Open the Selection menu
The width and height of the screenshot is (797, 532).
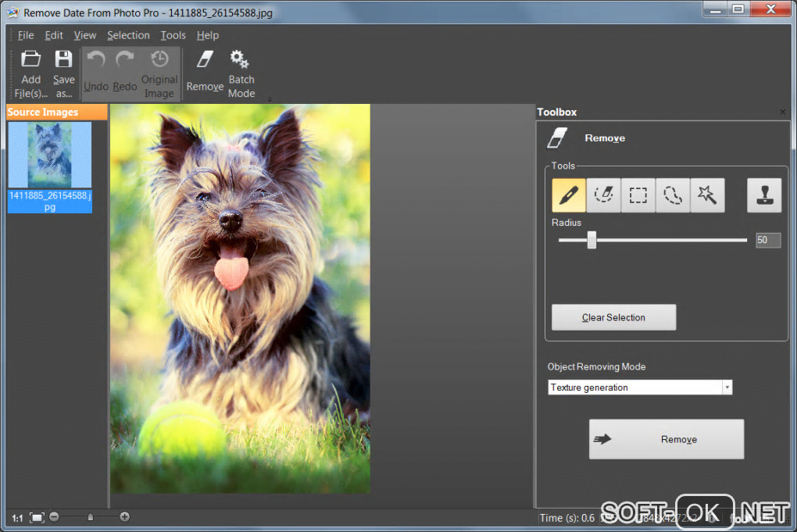point(128,35)
